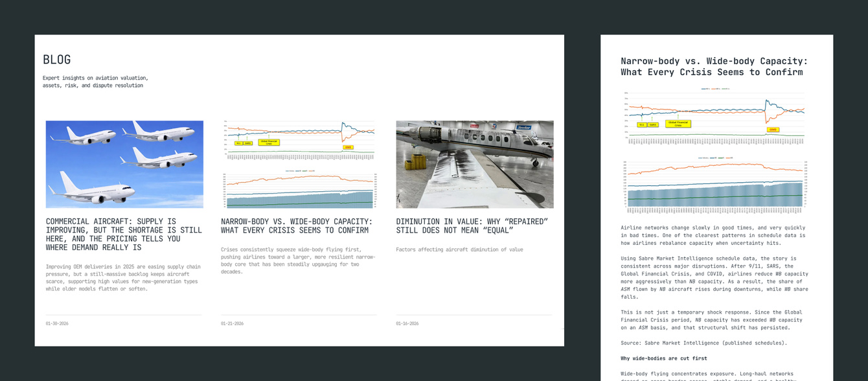The image size is (868, 381).
Task: Select the 'Expert insights on aviation valuation' subtitle
Action: pos(95,82)
